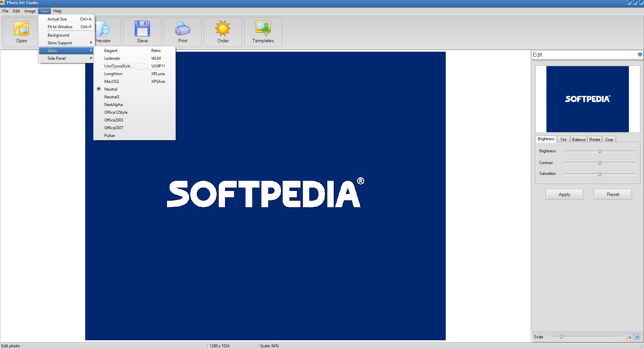Select the MacOS2 skin

pos(111,81)
